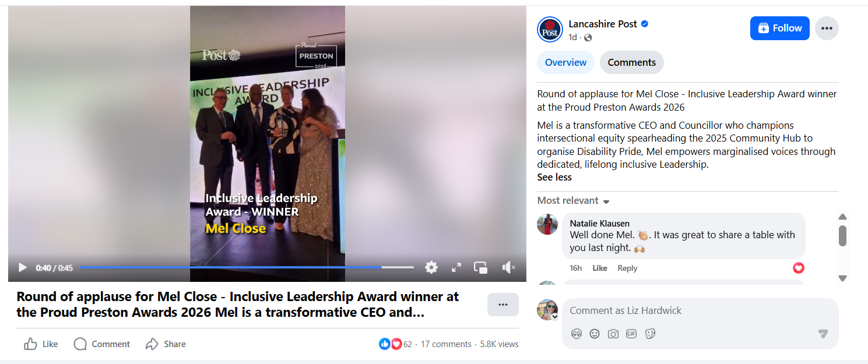Expand video to fullscreen

[456, 267]
